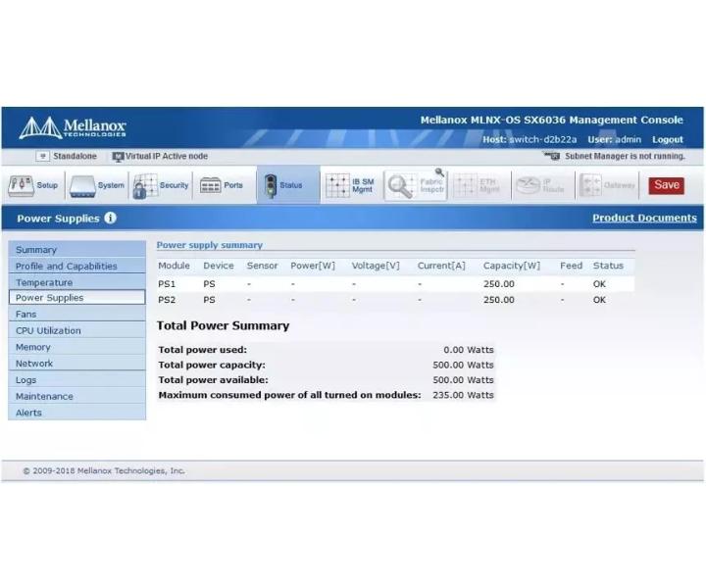706x588 pixels.
Task: Click the Capacity[W] column header
Action: coord(512,266)
